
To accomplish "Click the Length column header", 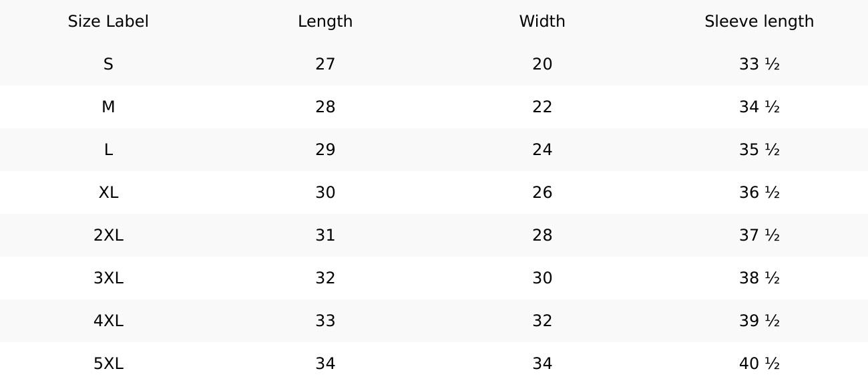I will [x=325, y=21].
